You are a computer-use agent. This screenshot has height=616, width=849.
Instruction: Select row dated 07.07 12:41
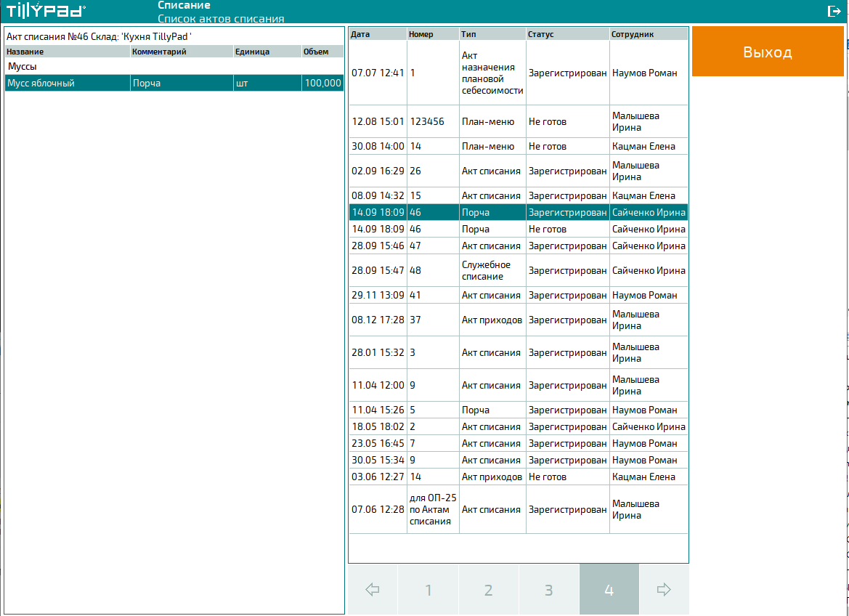(x=518, y=73)
